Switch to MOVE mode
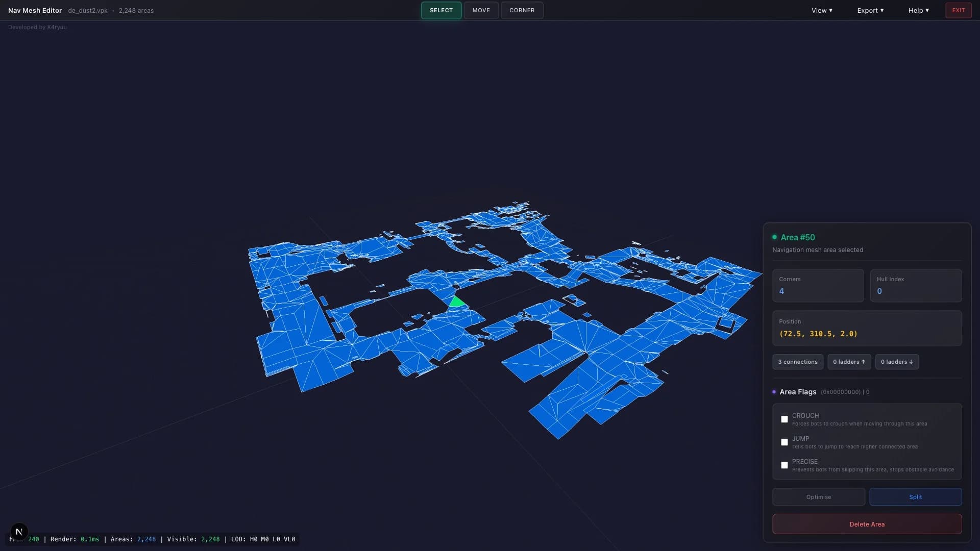This screenshot has height=551, width=980. point(481,10)
